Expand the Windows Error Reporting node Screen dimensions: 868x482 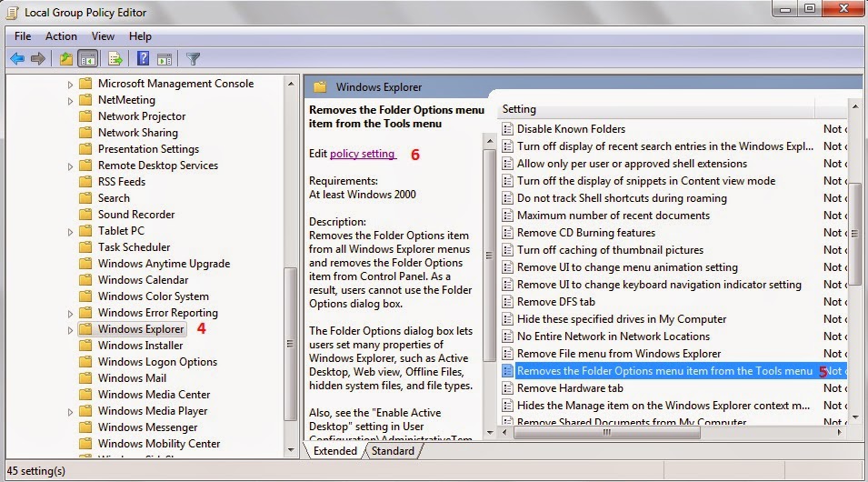70,314
